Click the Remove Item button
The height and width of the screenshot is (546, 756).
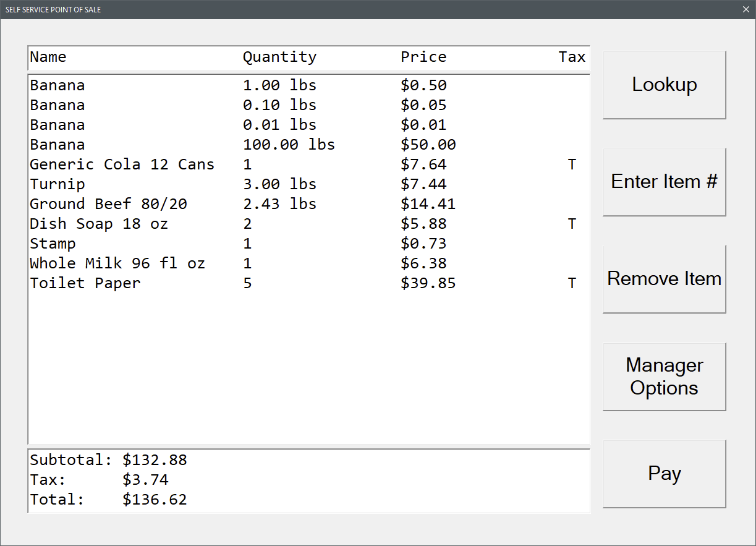pyautogui.click(x=664, y=279)
